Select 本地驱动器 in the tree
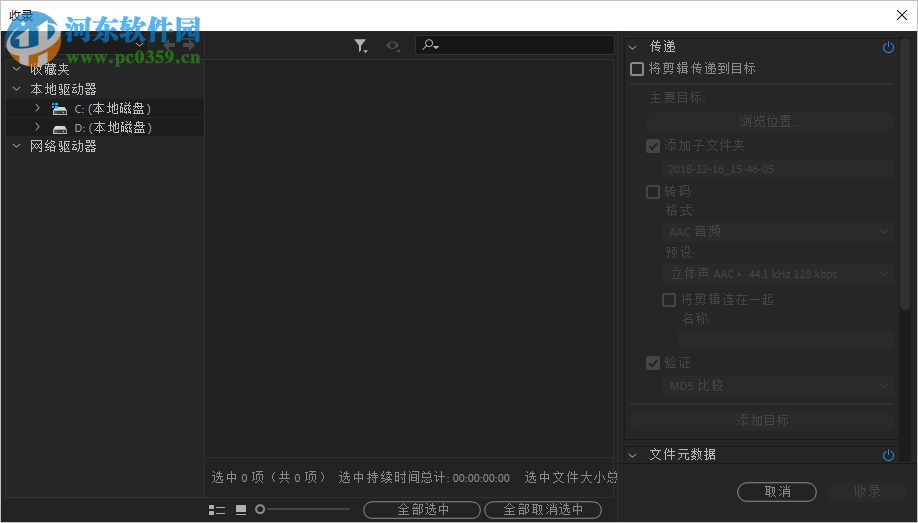This screenshot has height=523, width=918. (63, 90)
